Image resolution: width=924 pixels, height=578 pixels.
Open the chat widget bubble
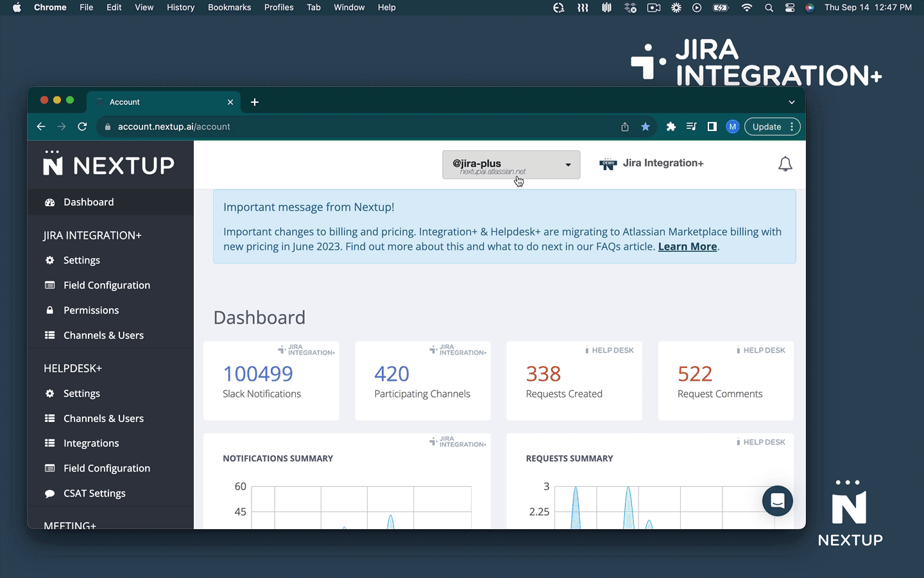coord(778,501)
